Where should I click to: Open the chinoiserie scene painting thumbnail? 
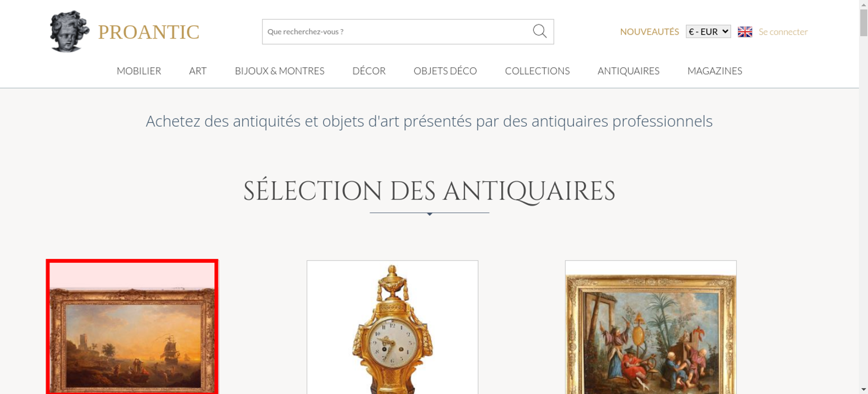(651, 327)
